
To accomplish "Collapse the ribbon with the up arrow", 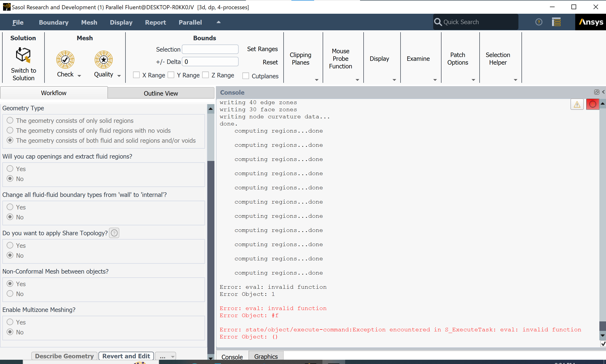I will 218,22.
